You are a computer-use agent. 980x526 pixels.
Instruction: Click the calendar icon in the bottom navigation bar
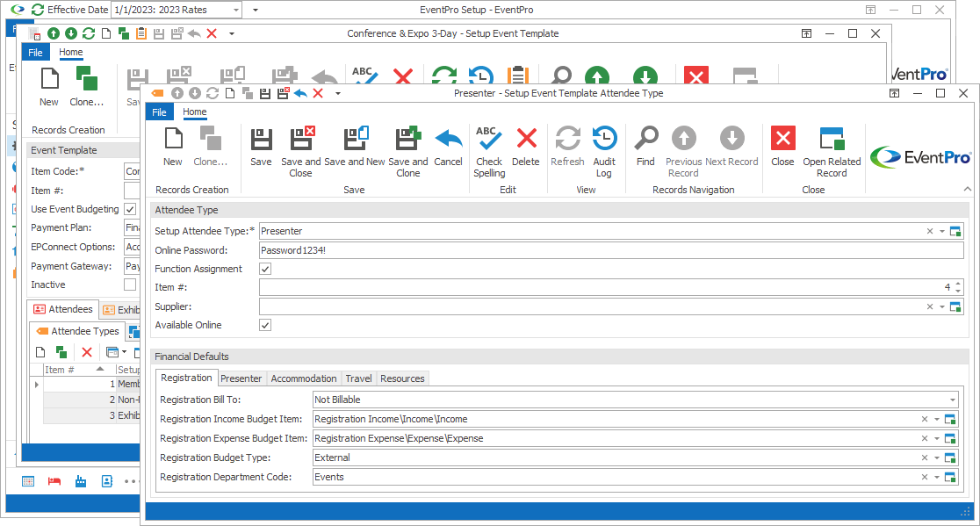[28, 481]
